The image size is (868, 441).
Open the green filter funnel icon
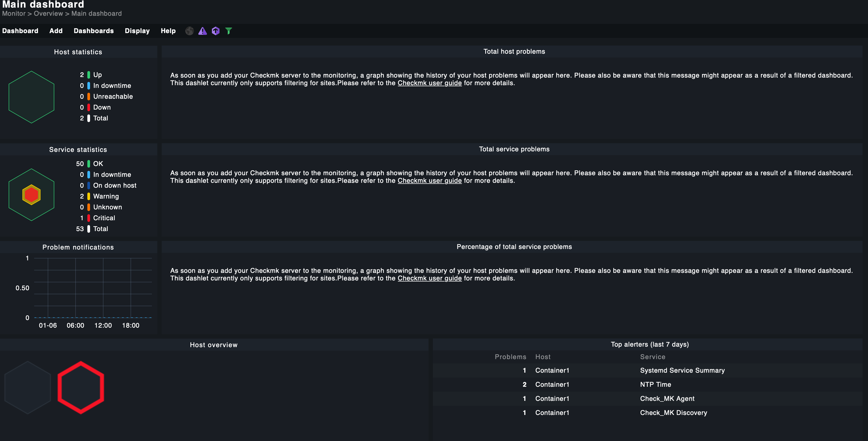point(228,31)
